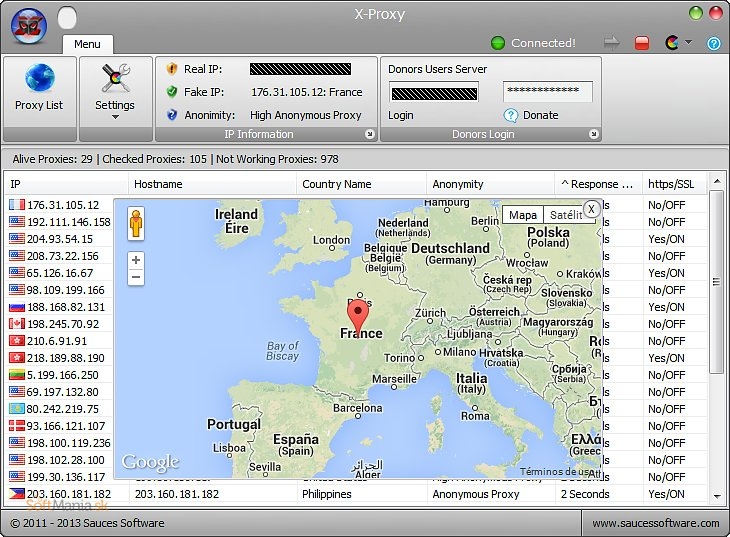This screenshot has height=537, width=730.
Task: Select proxy row 65.126.16.67
Action: point(59,273)
